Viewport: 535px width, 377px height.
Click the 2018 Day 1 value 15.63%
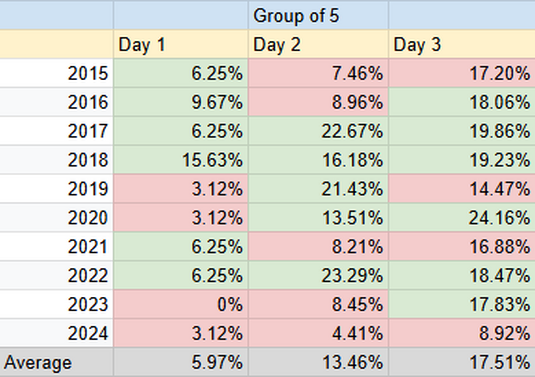(181, 160)
